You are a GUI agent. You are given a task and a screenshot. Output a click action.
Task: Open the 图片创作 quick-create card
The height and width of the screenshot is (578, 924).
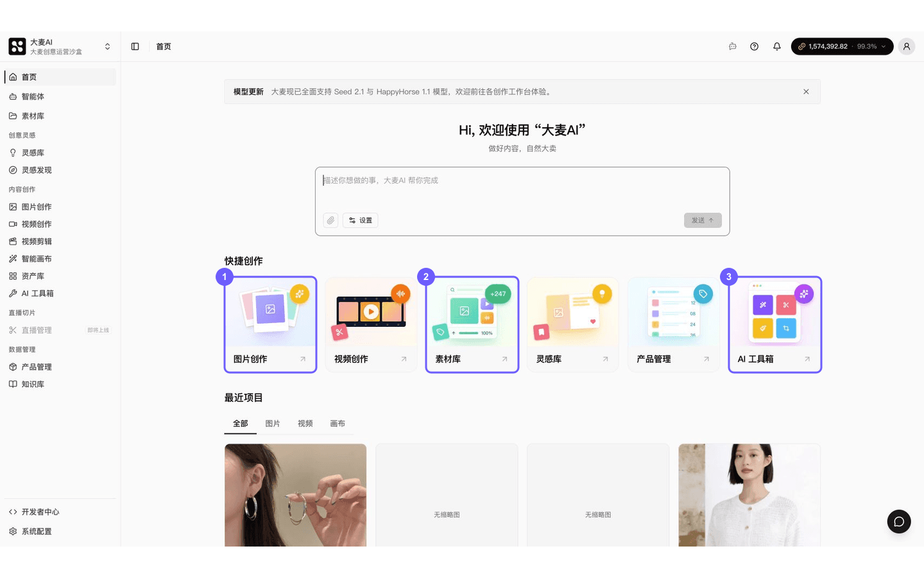(270, 324)
